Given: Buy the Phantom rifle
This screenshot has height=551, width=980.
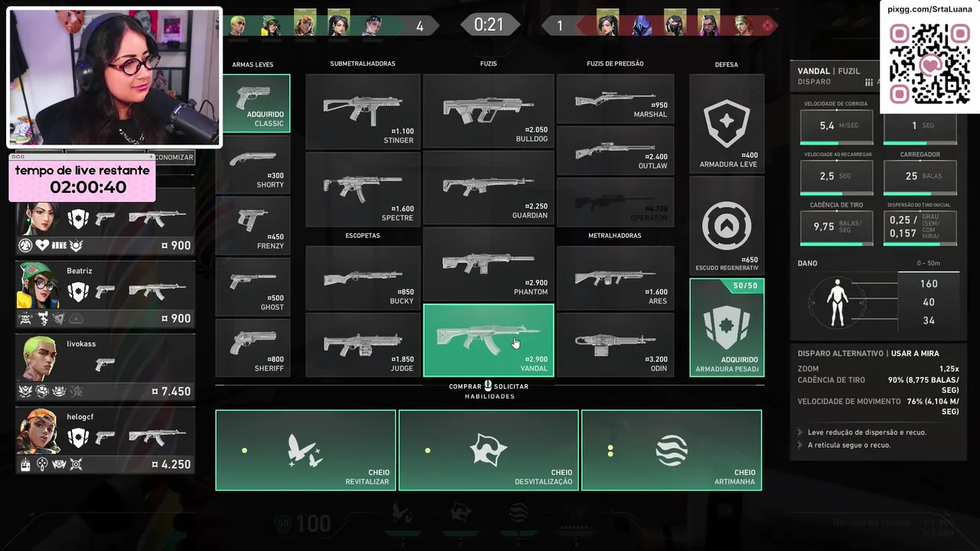Looking at the screenshot, I should coord(488,264).
